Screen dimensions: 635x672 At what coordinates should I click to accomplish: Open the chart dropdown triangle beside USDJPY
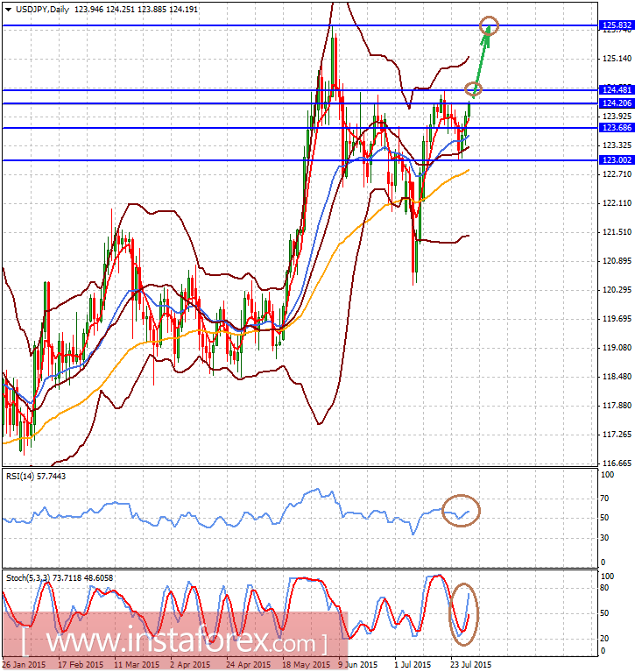tap(8, 9)
